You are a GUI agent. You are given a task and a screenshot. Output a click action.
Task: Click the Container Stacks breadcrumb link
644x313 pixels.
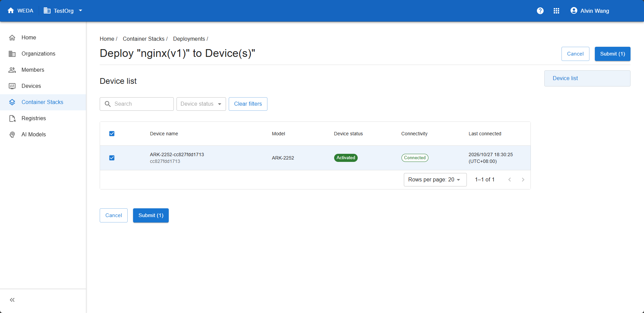point(143,39)
